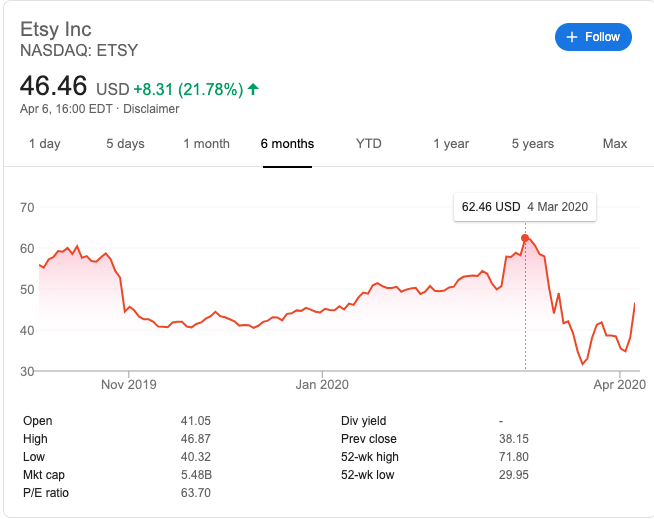
Task: Select the 1 month tab
Action: click(206, 143)
